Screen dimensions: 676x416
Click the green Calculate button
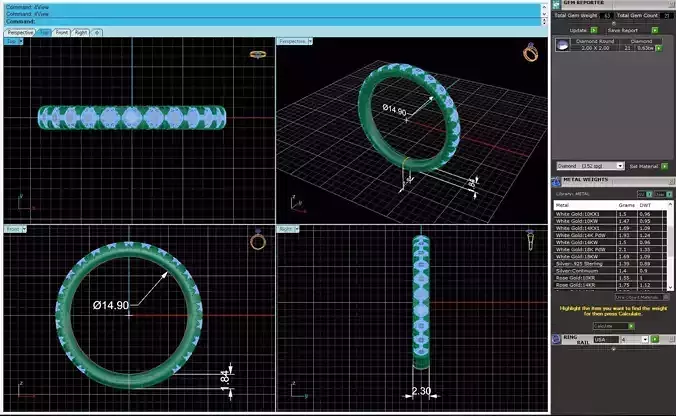(x=631, y=326)
